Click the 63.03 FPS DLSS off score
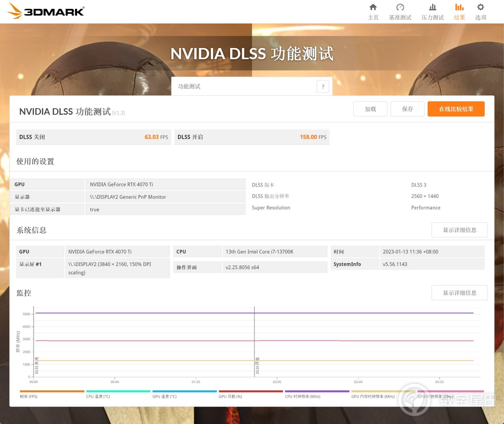The width and height of the screenshot is (504, 424). click(156, 137)
